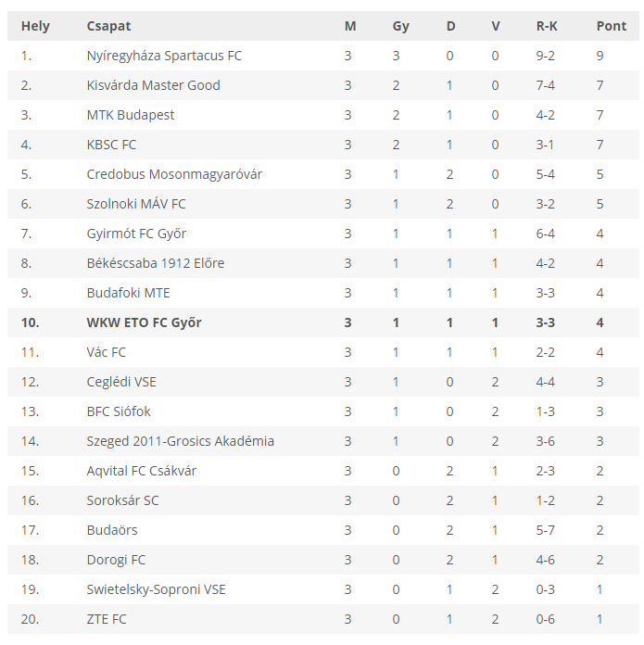Select Békéscsaba 1912 Előre team
This screenshot has height=645, width=644.
156,263
